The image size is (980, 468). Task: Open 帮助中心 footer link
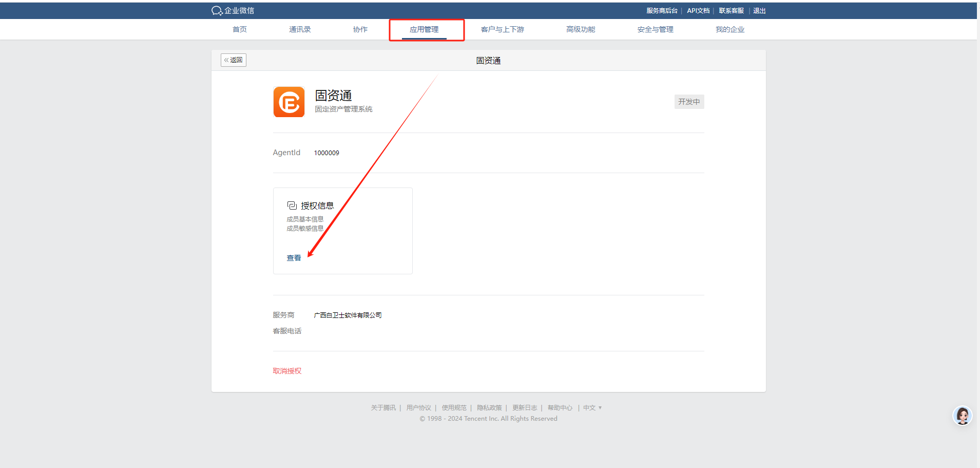(x=560, y=408)
